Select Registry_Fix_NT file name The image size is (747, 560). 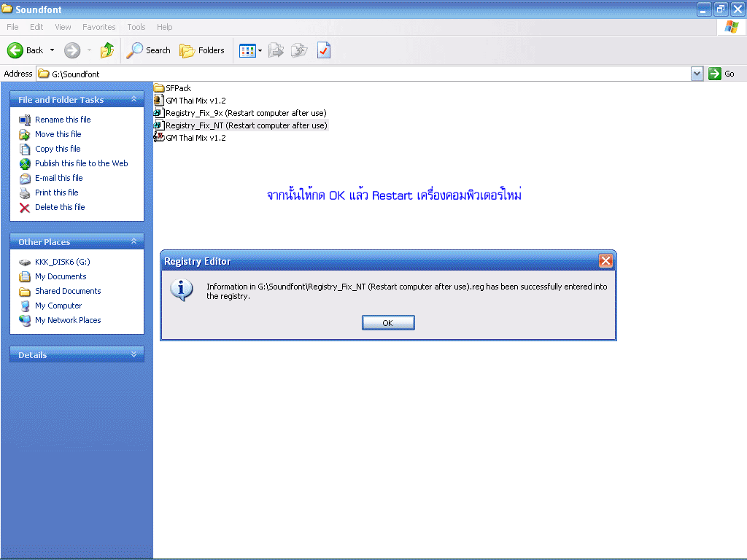(247, 125)
